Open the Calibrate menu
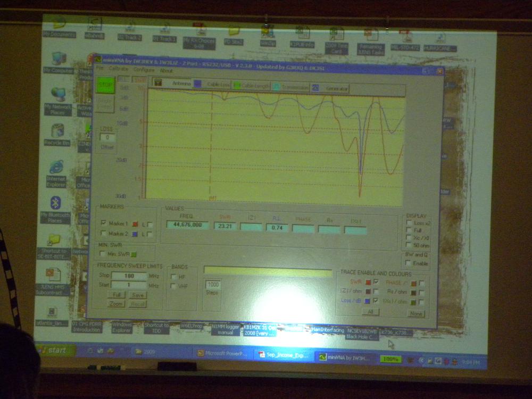532x399 pixels. coord(119,69)
